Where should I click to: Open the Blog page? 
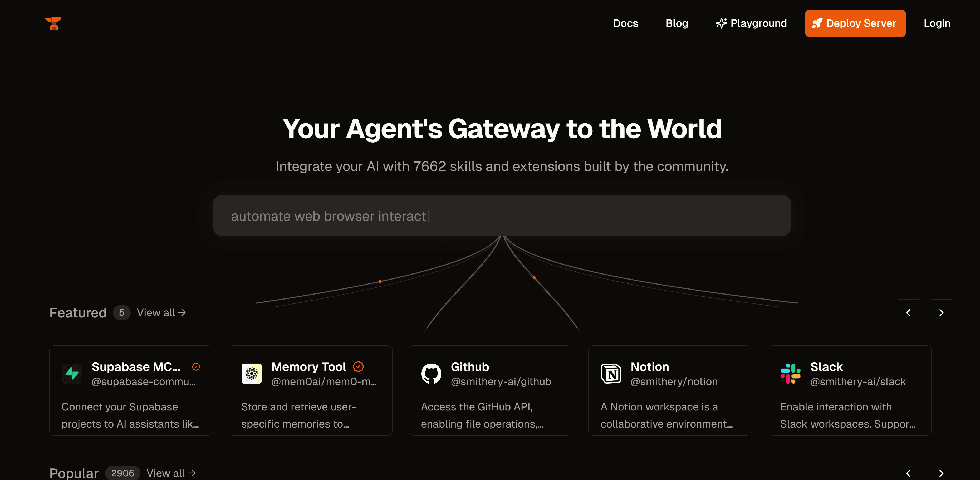677,23
